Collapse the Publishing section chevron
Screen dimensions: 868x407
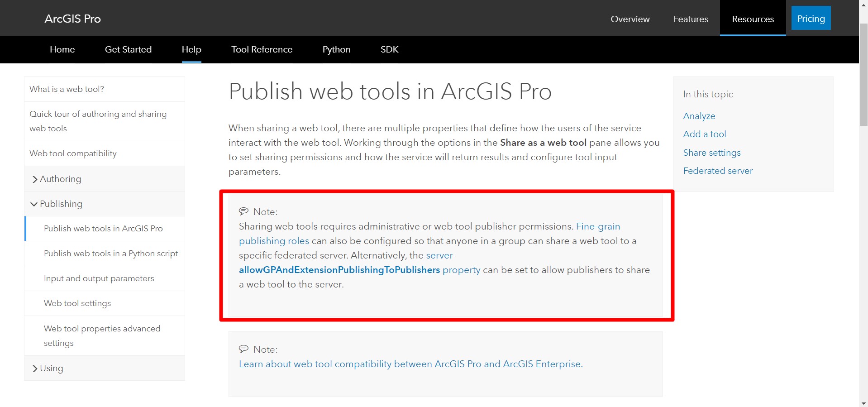pos(34,204)
